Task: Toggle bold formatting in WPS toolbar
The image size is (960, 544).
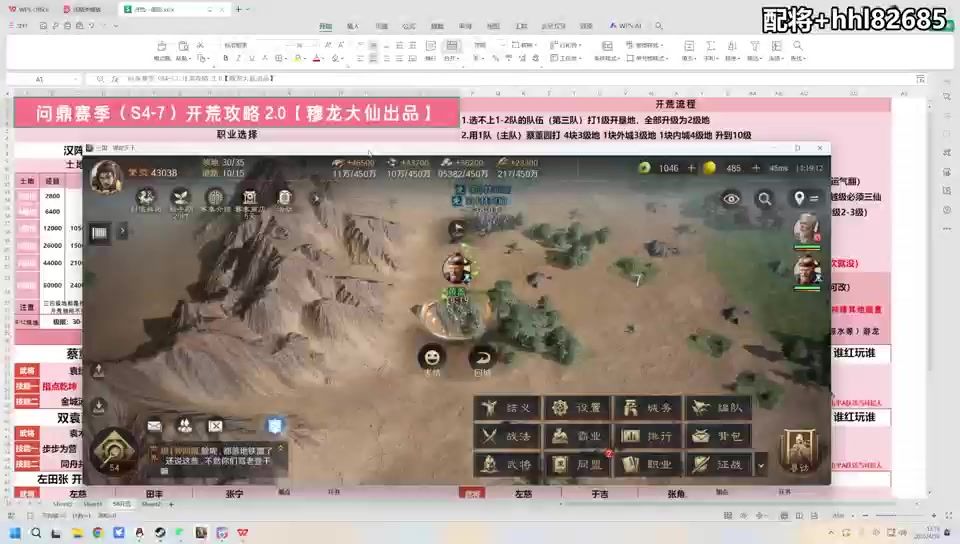Action: click(225, 58)
